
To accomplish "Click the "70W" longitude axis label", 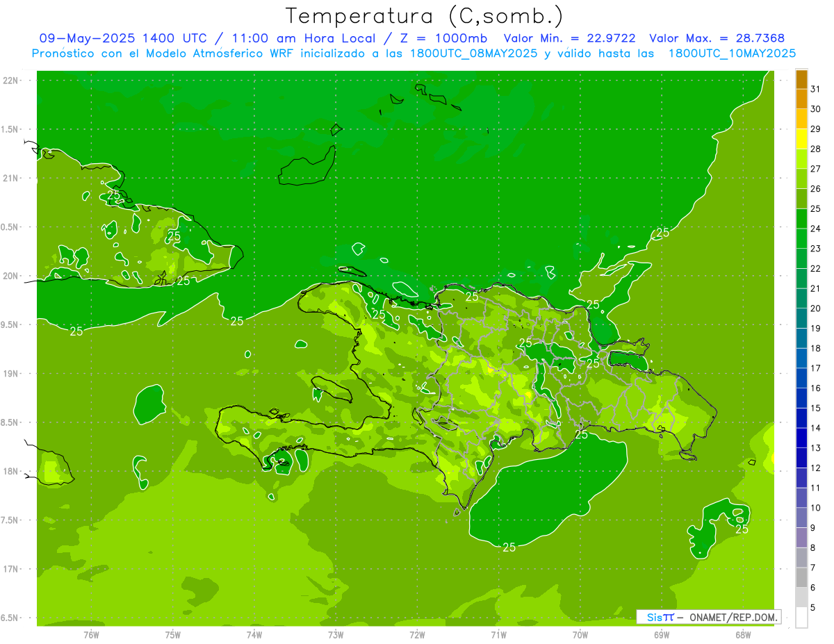I will pos(580,635).
